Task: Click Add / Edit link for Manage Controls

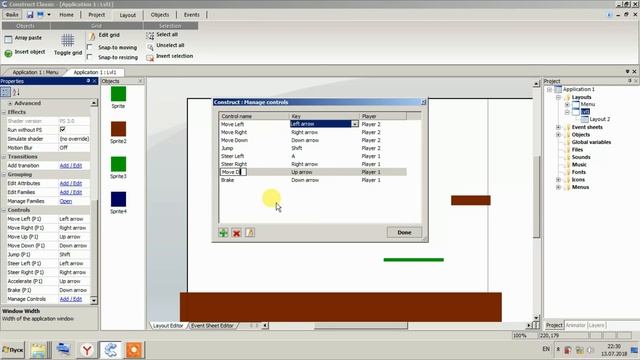Action: (71, 299)
